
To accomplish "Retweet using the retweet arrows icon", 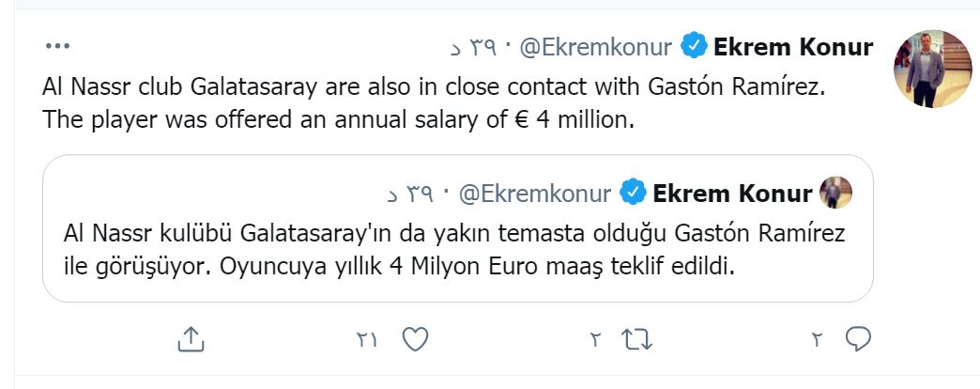I will (636, 339).
